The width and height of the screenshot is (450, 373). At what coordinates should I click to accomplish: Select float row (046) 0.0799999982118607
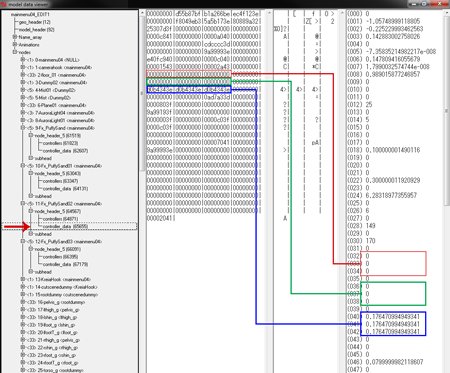click(385, 362)
